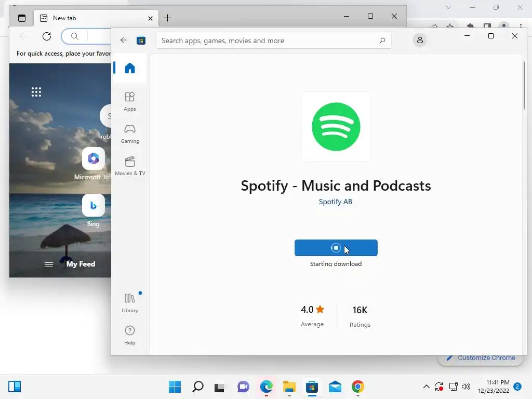Open Task View from taskbar

(220, 387)
